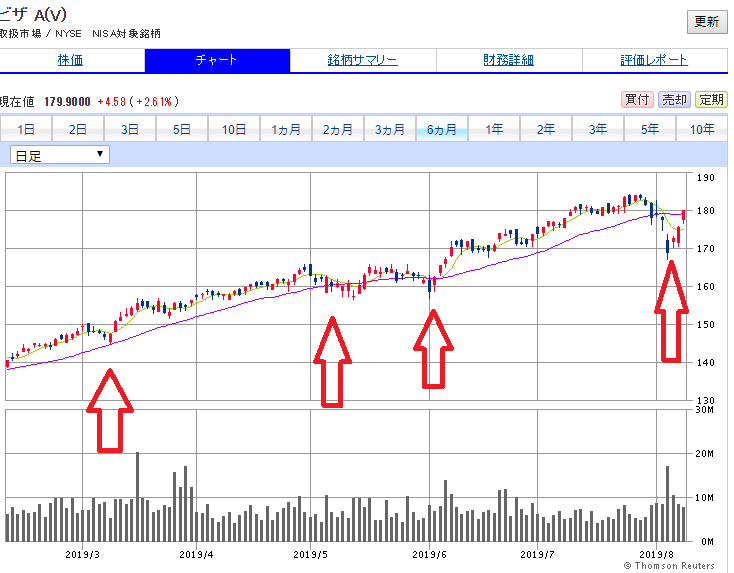The image size is (734, 573).
Task: Select the 10年 chart period
Action: point(702,129)
